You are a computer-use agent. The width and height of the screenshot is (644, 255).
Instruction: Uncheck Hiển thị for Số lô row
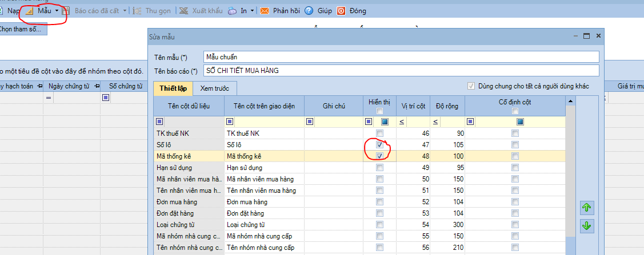point(379,145)
